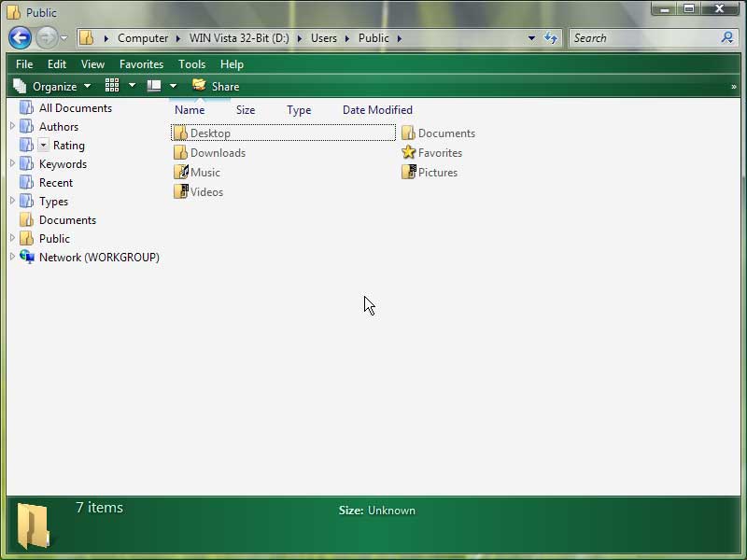Viewport: 747px width, 560px height.
Task: Select the Downloads folder icon
Action: pyautogui.click(x=180, y=152)
